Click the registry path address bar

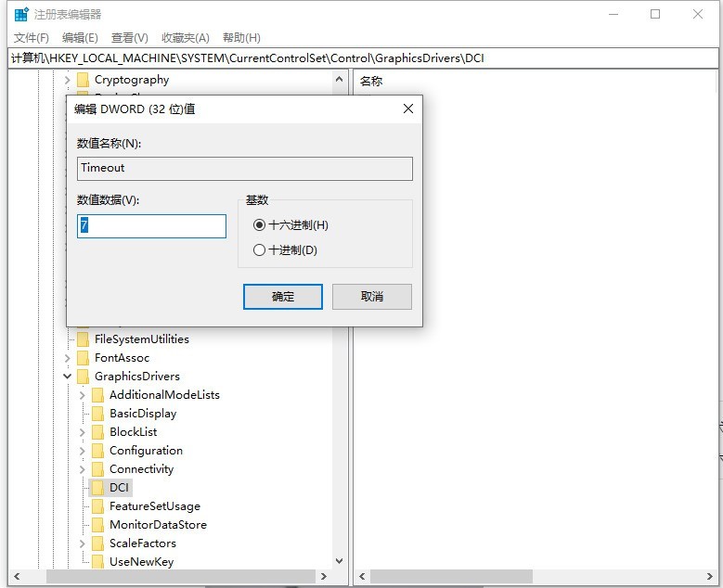click(x=363, y=58)
